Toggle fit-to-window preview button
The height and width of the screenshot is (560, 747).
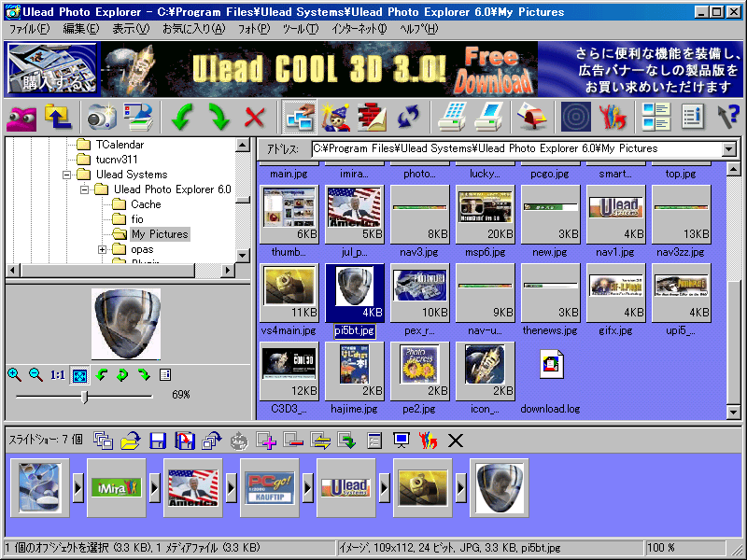[x=79, y=375]
